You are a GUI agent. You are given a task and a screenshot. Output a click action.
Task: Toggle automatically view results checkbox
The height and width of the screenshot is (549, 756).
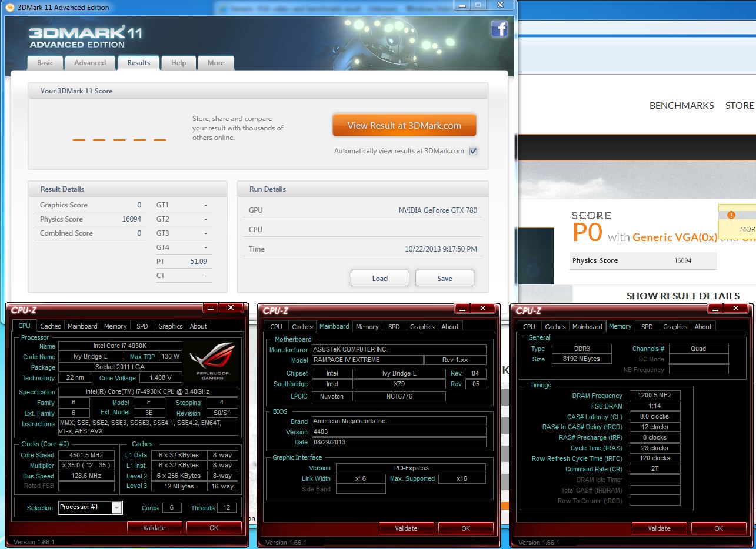click(473, 151)
